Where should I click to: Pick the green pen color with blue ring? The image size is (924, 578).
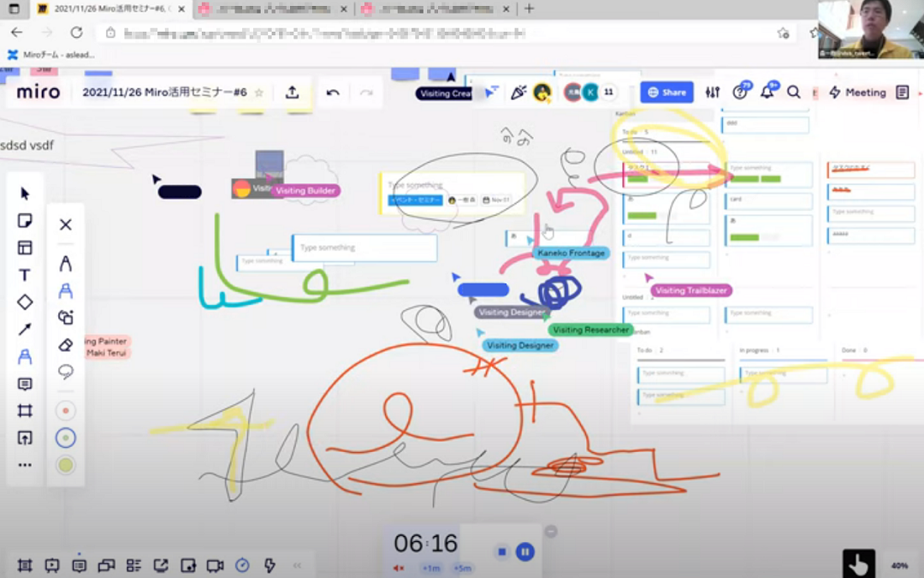[65, 438]
